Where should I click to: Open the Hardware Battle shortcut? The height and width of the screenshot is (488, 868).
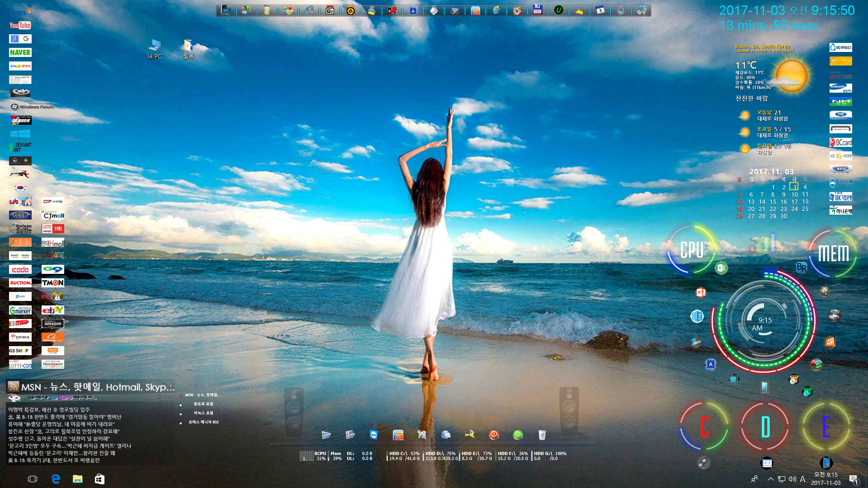point(20,229)
